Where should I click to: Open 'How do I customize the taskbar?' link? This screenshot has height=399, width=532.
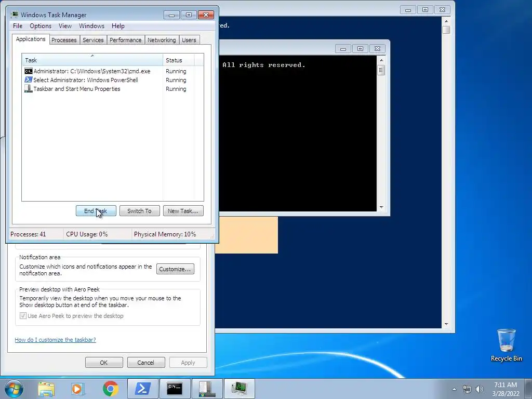tap(55, 340)
